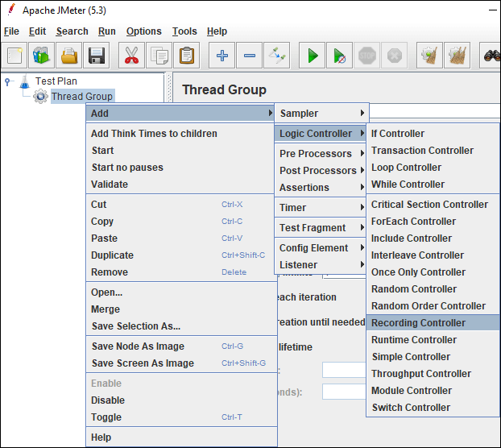Screen dimensions: 501x448
Task: Click the New test plan toolbar icon
Action: (x=14, y=56)
